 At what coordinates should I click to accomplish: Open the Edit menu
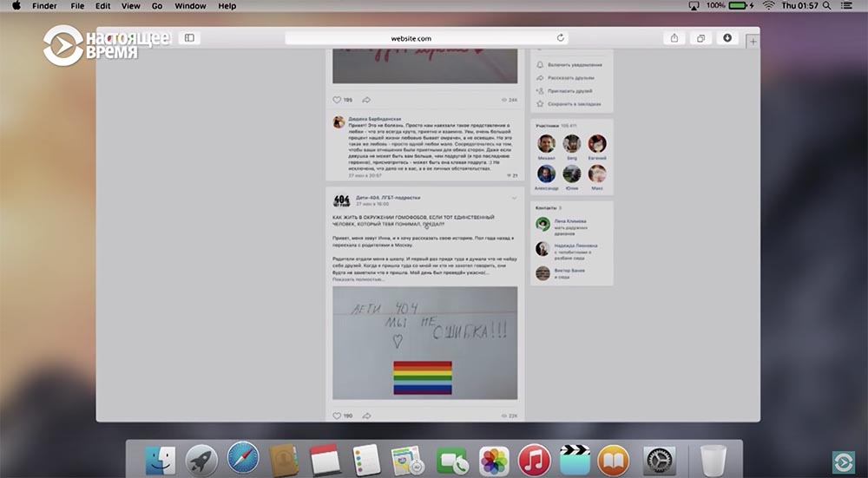coord(103,6)
